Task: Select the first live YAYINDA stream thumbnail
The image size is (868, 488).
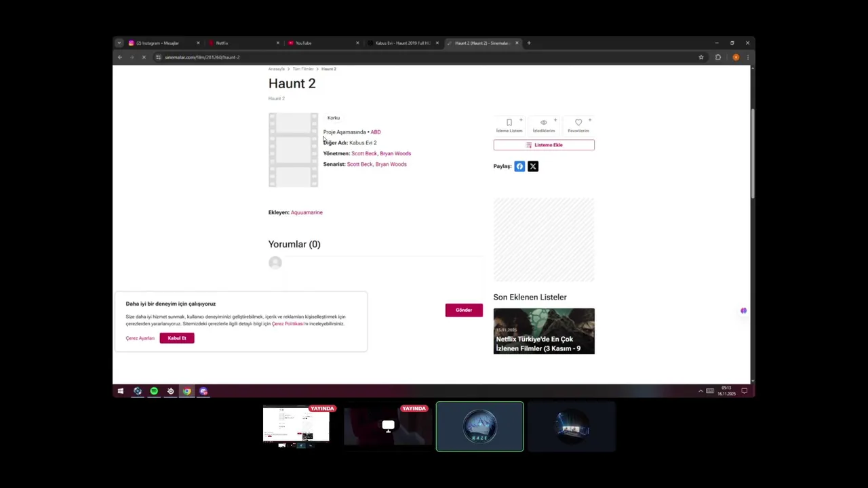Action: (296, 426)
